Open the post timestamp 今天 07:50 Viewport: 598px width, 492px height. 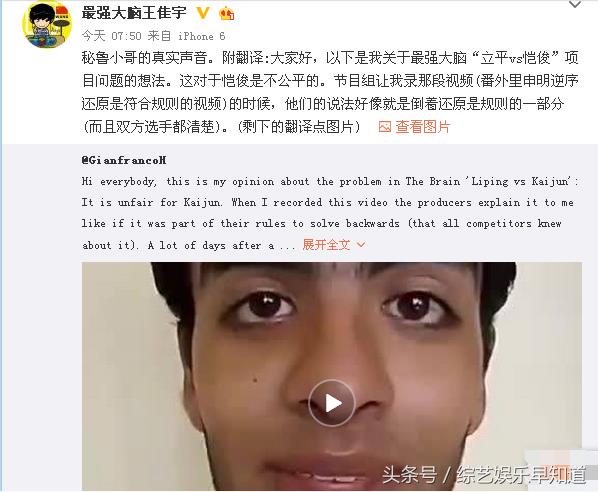click(x=111, y=36)
